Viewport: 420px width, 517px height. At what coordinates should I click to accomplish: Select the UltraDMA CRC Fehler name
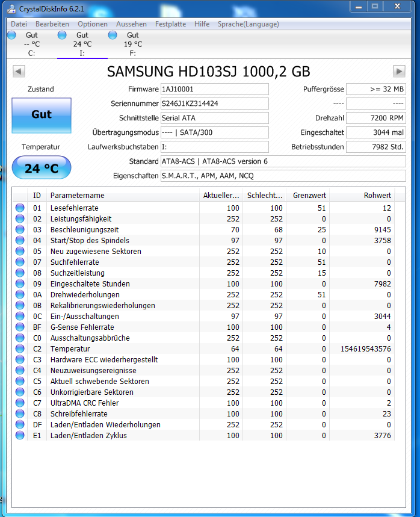84,403
